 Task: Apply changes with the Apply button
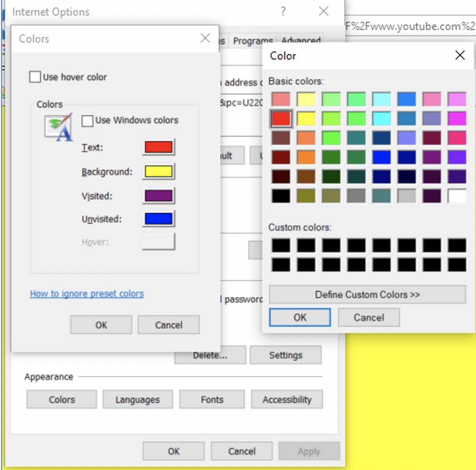309,451
